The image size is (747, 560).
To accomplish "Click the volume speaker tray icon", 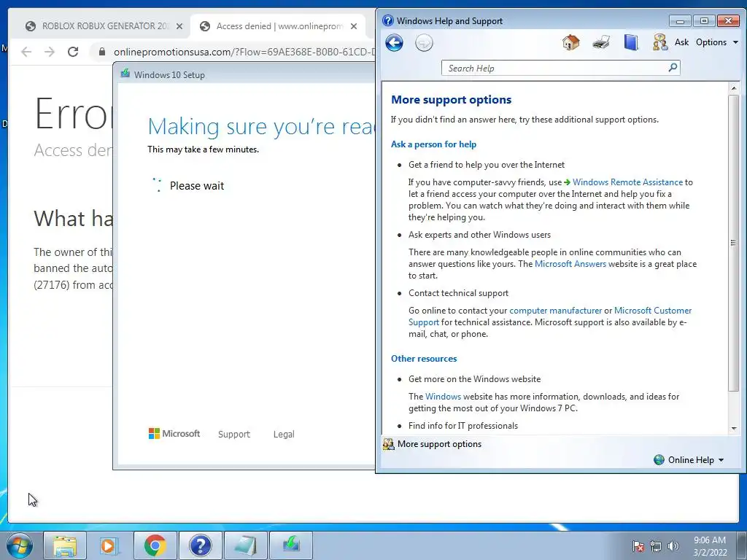I will tap(673, 545).
